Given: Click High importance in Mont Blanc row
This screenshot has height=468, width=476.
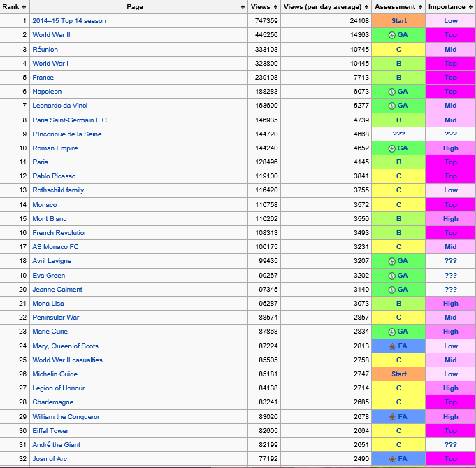Looking at the screenshot, I should [451, 219].
